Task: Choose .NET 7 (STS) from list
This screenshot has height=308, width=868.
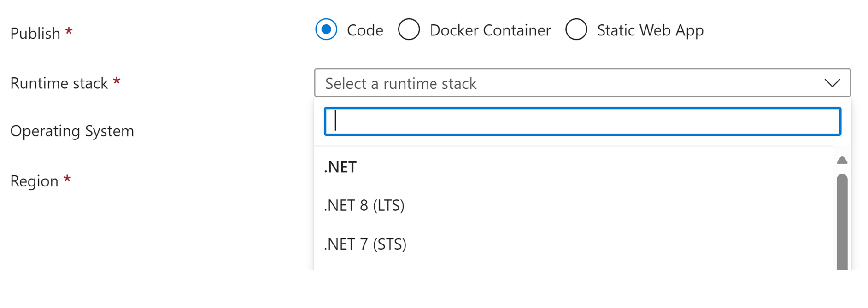Action: [x=365, y=244]
